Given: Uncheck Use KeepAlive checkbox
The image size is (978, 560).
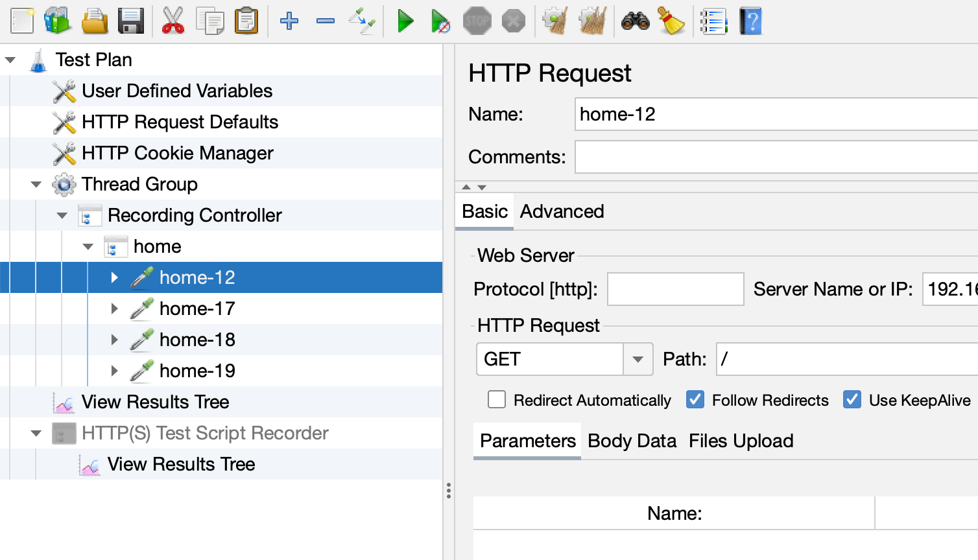Looking at the screenshot, I should pos(852,399).
